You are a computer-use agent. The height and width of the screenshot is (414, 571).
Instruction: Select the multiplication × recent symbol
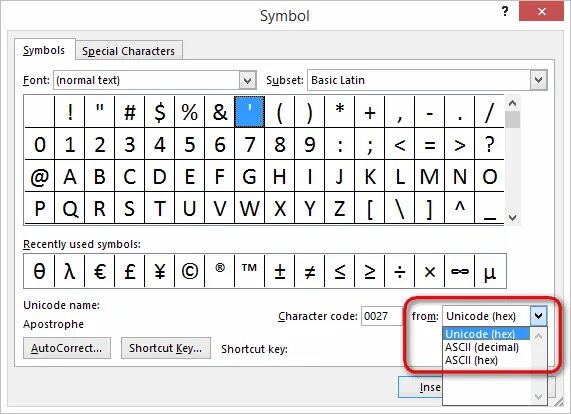coord(430,271)
